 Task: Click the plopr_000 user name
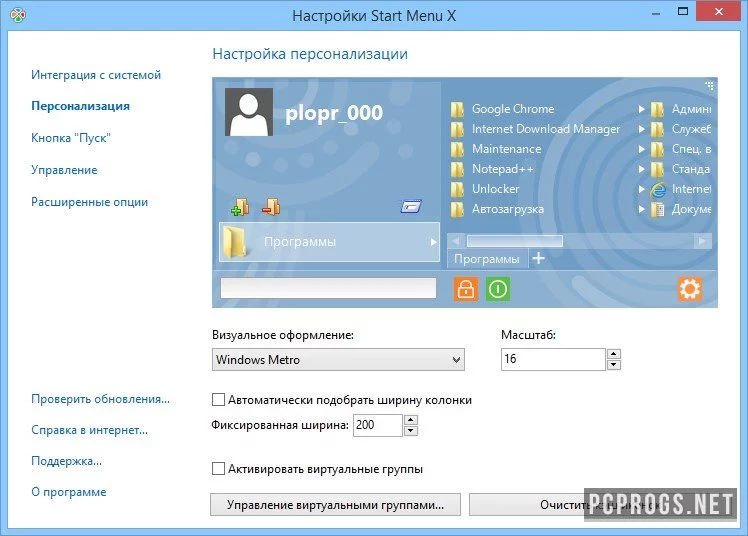coord(334,113)
